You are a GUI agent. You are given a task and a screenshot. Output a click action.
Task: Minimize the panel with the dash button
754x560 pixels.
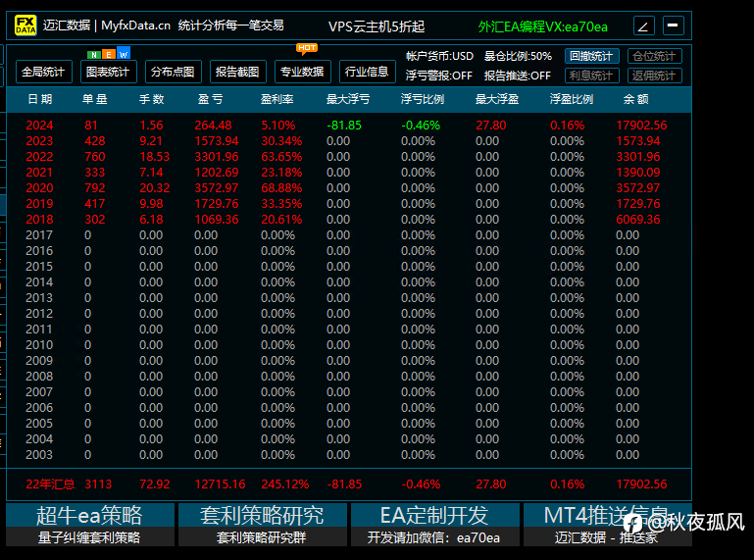674,25
